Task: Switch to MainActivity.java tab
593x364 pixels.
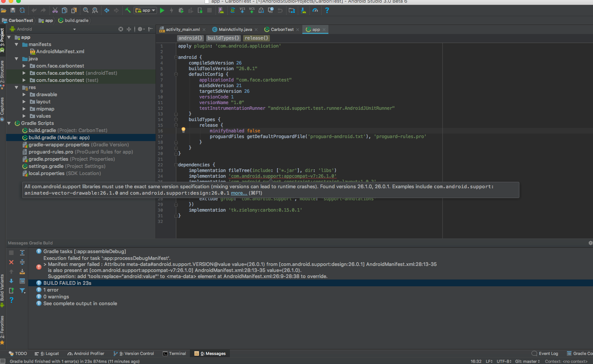Action: [x=235, y=29]
